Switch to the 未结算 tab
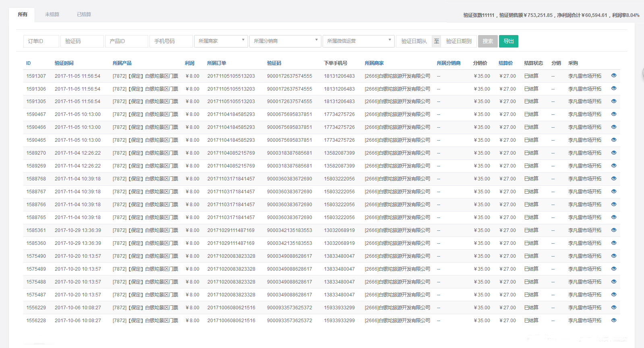The height and width of the screenshot is (348, 644). coord(52,14)
